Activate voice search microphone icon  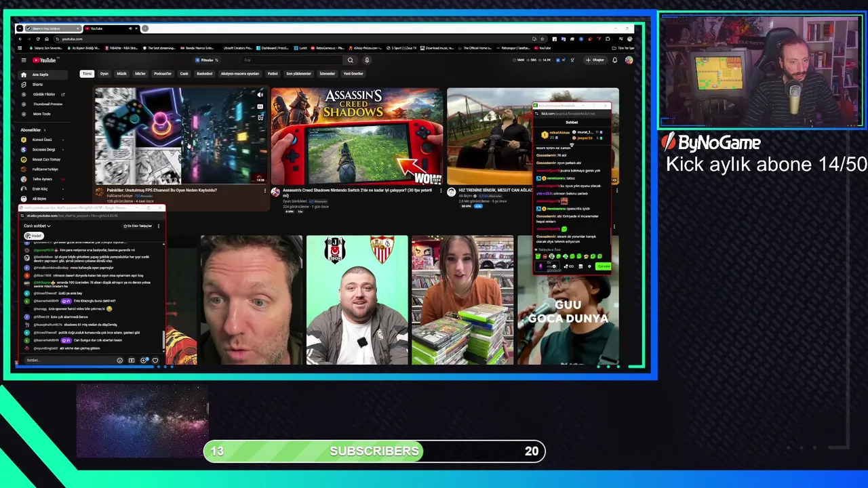[x=367, y=60]
